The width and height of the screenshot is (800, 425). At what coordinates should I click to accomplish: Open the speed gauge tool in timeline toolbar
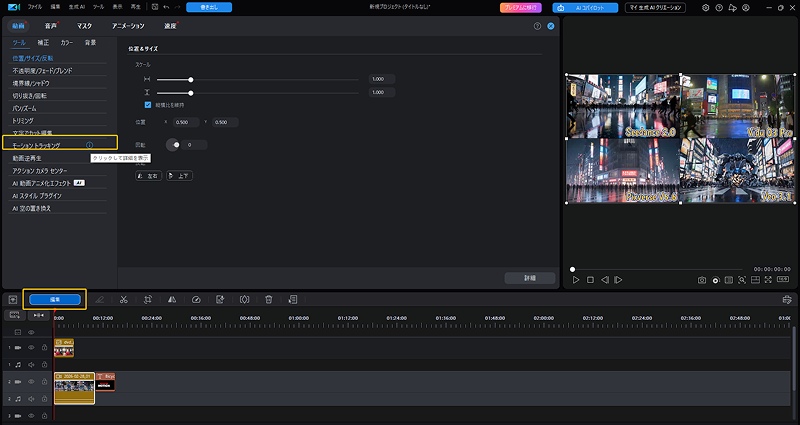[196, 299]
